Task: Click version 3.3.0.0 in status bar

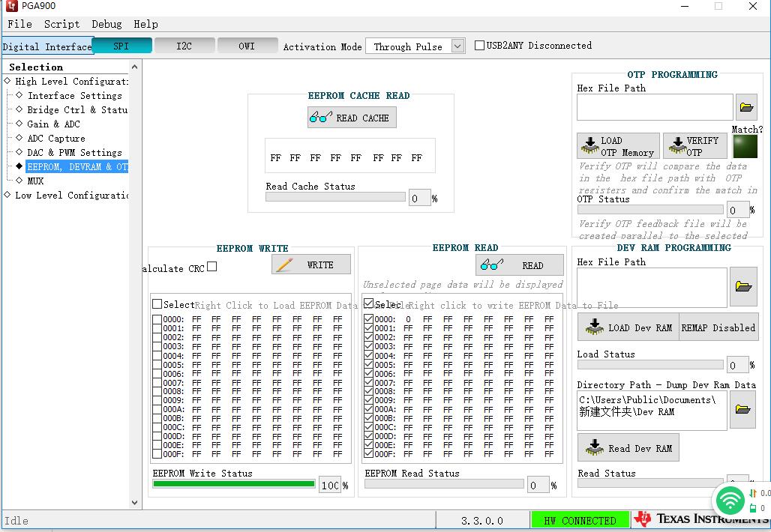Action: 481,520
